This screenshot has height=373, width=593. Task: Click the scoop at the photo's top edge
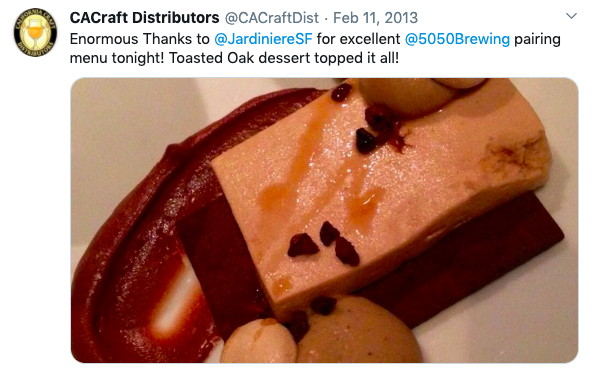[420, 93]
